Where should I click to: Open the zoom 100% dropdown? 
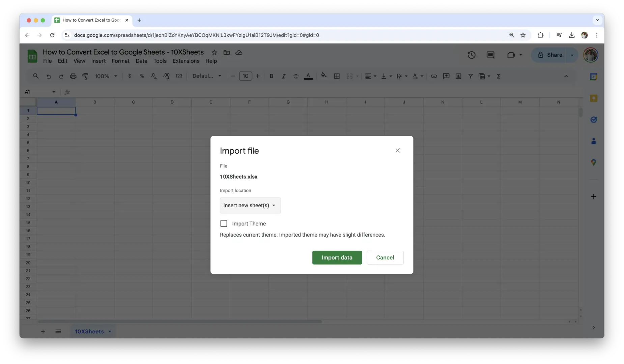pos(106,76)
